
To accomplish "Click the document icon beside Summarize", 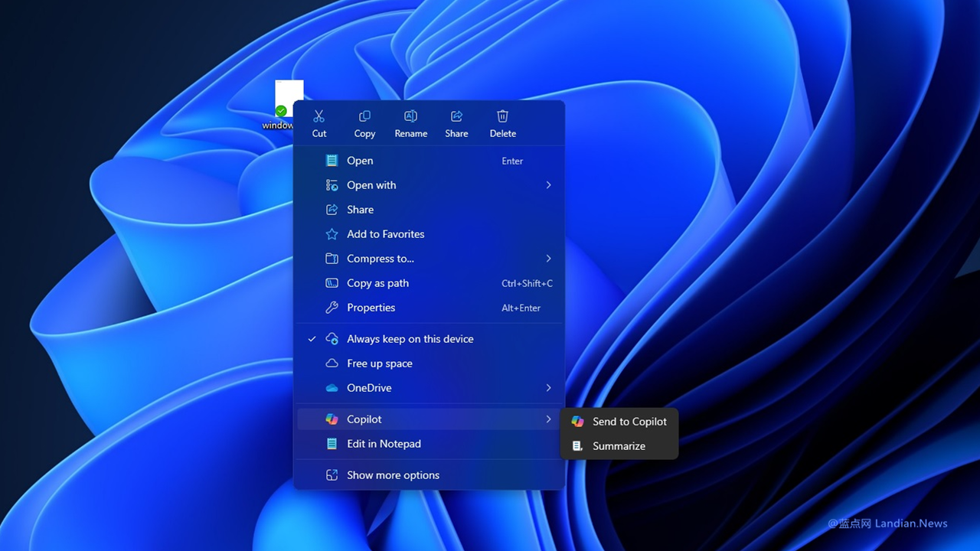I will [577, 446].
